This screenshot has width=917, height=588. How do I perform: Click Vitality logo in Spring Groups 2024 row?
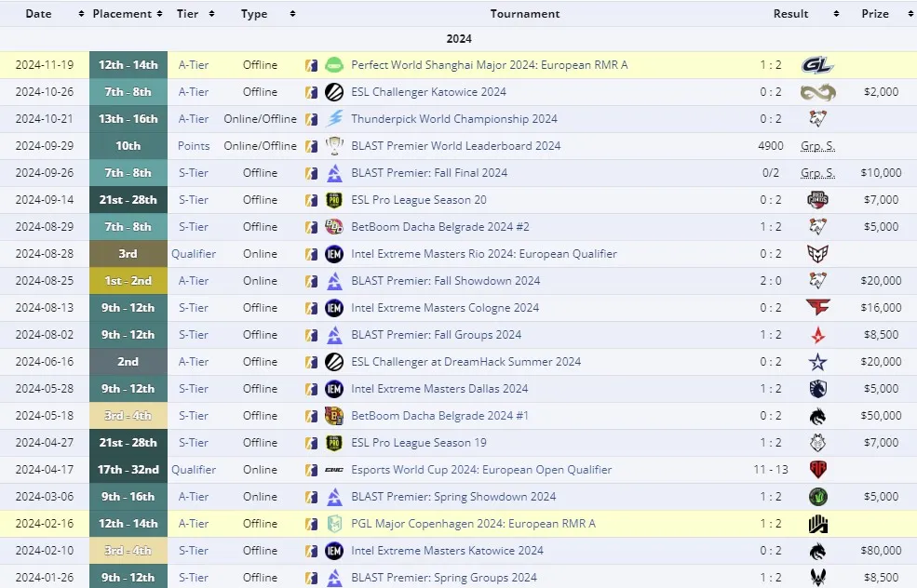coord(817,578)
